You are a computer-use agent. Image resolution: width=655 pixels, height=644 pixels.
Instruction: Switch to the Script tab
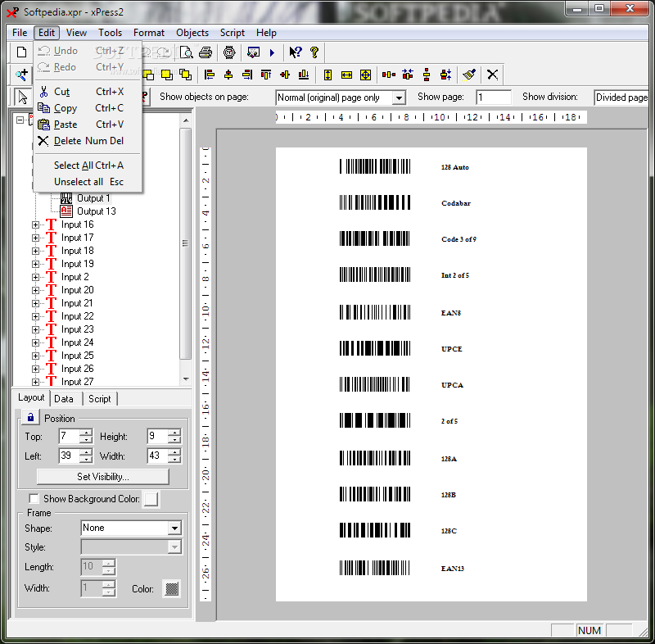(99, 399)
